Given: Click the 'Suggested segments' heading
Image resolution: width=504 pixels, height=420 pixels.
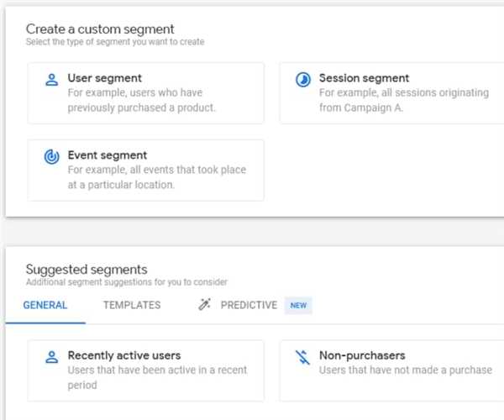Looking at the screenshot, I should pos(87,270).
